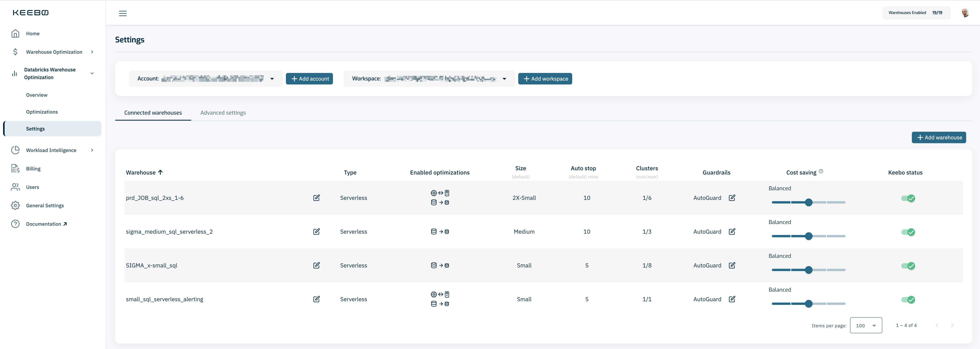This screenshot has width=980, height=349.
Task: Click the Workload Intelligence pie icon
Action: click(15, 150)
